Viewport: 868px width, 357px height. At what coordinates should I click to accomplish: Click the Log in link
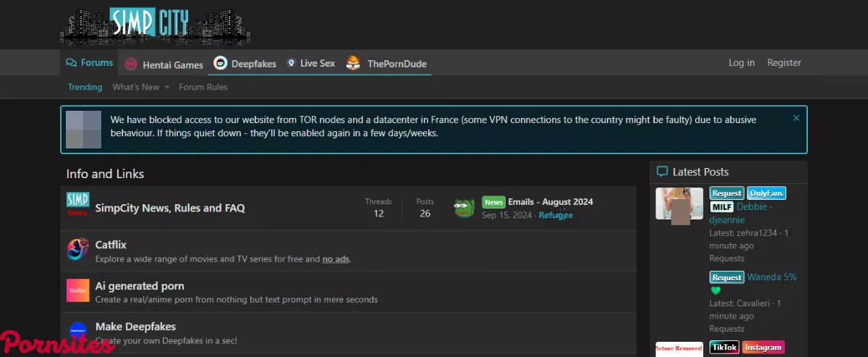741,63
